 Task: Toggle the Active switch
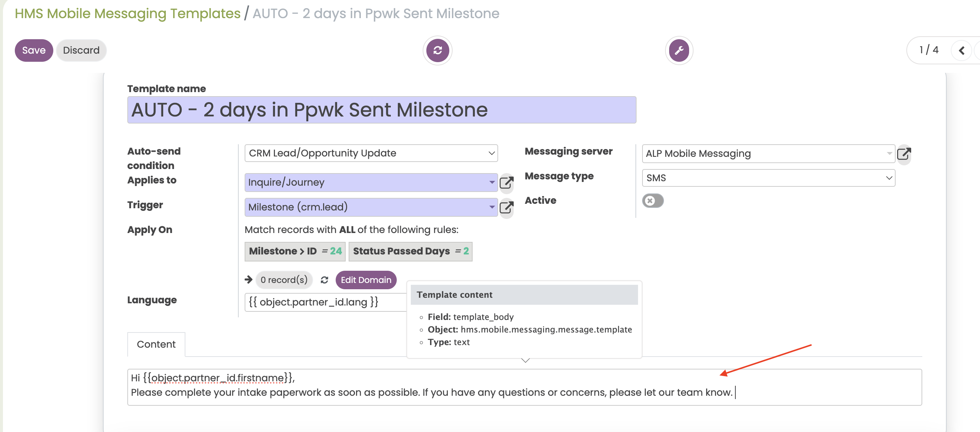pos(652,200)
